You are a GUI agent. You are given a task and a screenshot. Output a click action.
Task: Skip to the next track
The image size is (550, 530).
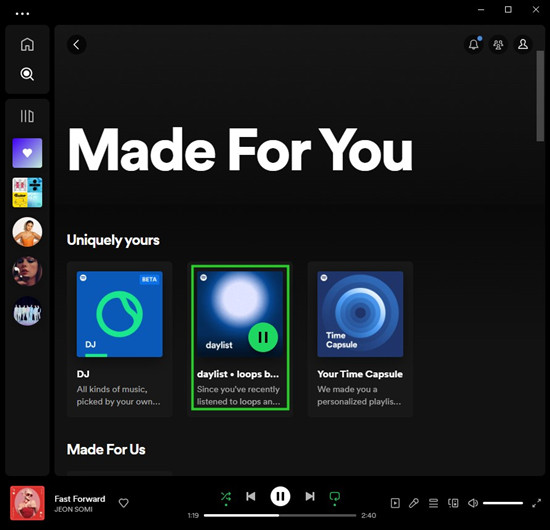[x=310, y=496]
